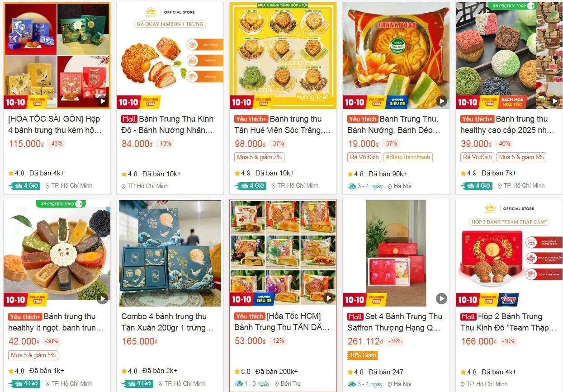Open the healthy ít ngọt mooncake platter thumbnail

57,253
